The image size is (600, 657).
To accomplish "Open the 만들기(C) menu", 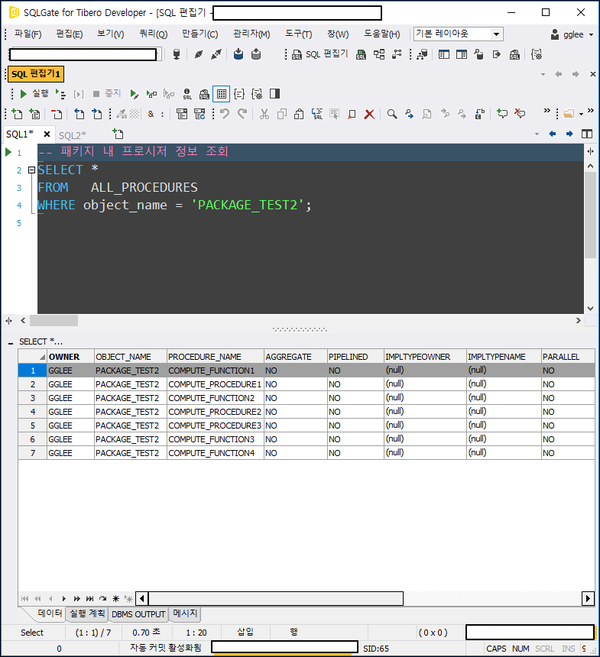I will (x=200, y=34).
